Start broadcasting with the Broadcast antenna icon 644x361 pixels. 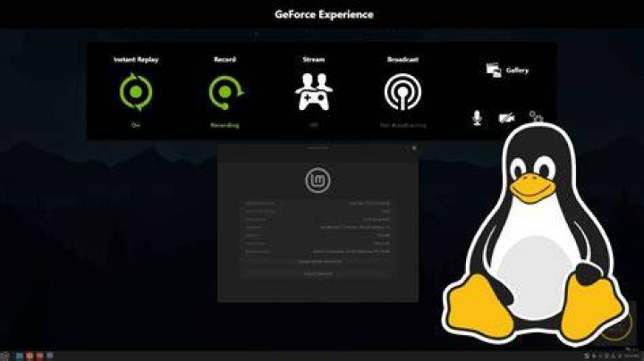pyautogui.click(x=402, y=92)
